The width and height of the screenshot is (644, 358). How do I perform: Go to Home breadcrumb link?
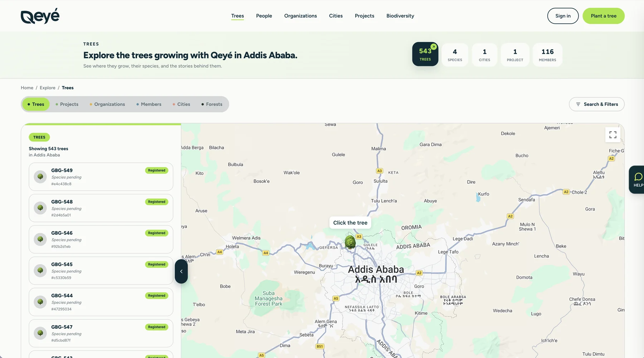coord(27,88)
